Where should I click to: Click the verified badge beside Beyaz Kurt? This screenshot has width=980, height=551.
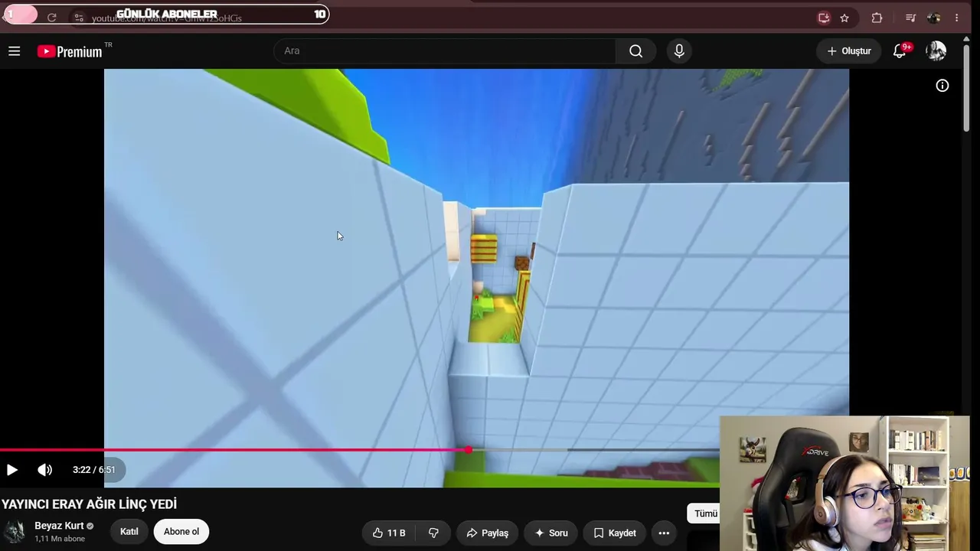tap(90, 527)
